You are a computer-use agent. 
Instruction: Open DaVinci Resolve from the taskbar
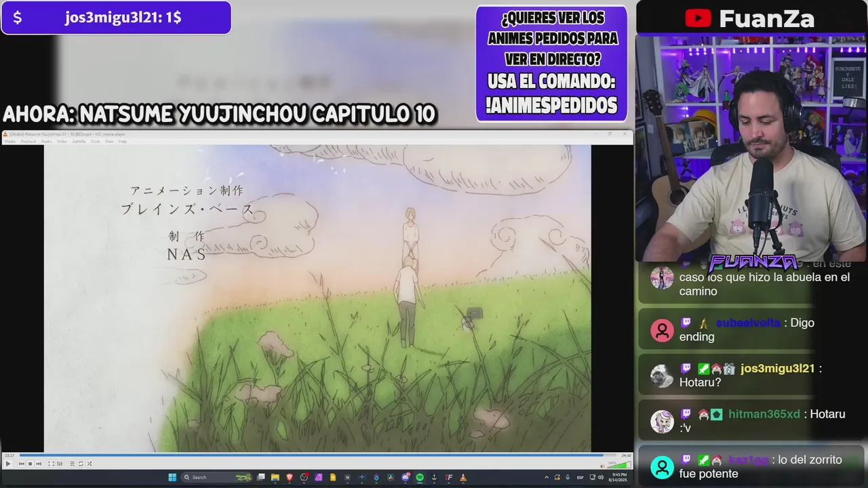point(391,477)
